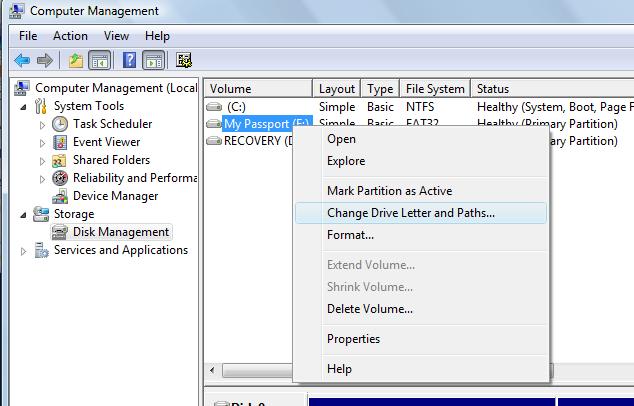Viewport: 634px width, 406px height.
Task: Select Event Viewer in the tree
Action: [106, 142]
